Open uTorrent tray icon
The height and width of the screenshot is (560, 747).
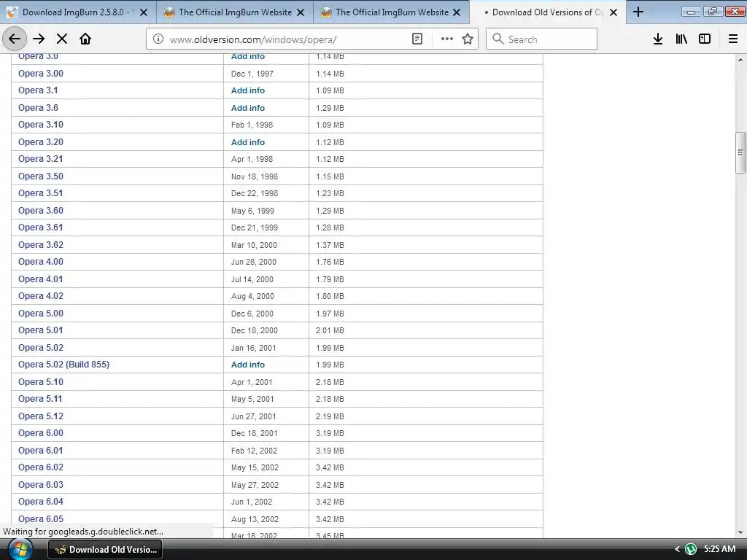[691, 550]
